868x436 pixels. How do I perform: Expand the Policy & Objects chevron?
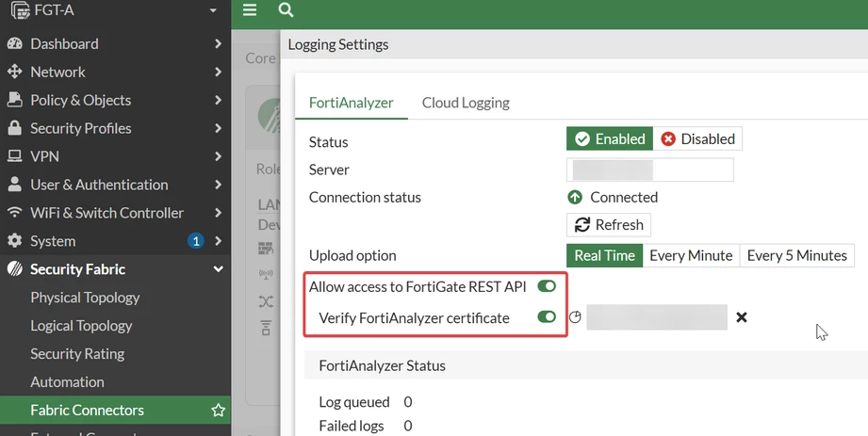[x=218, y=100]
